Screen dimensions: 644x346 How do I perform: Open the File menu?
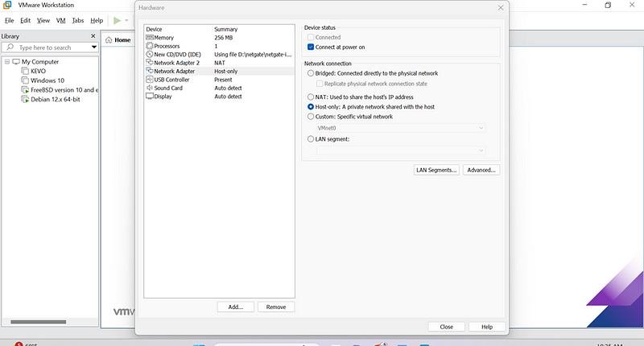pos(9,21)
